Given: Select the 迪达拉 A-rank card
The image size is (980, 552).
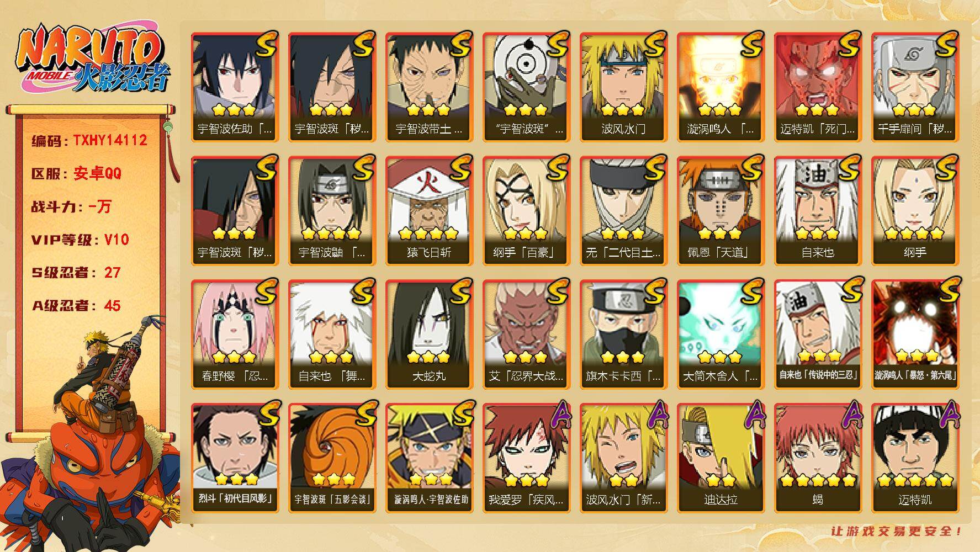Looking at the screenshot, I should pos(721,458).
